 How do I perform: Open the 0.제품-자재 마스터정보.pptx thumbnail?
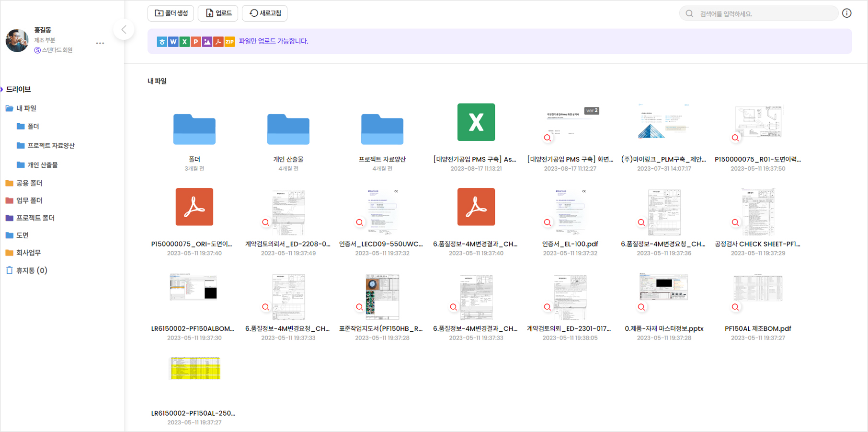click(x=663, y=287)
